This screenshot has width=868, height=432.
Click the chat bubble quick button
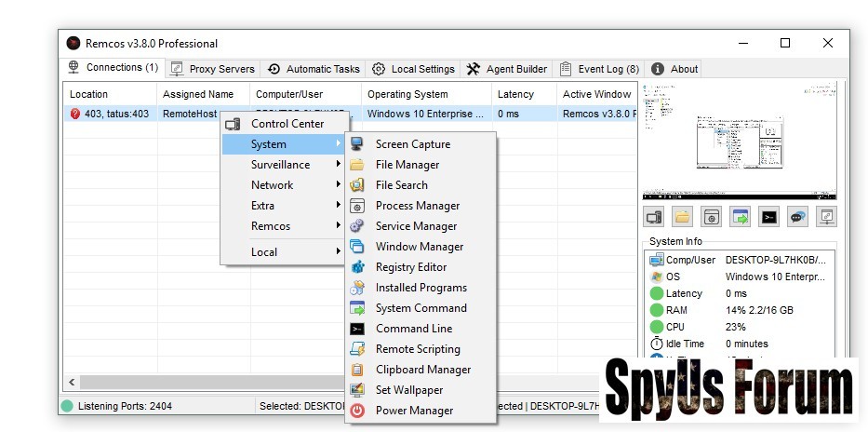pos(797,217)
